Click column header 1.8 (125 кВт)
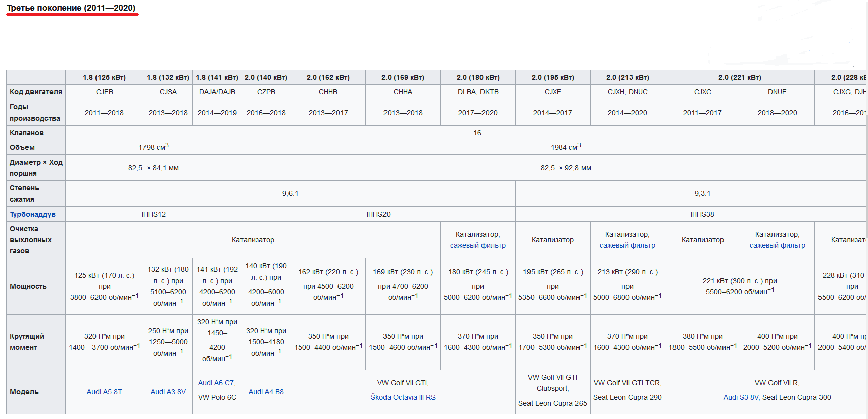The width and height of the screenshot is (868, 419). click(x=104, y=77)
